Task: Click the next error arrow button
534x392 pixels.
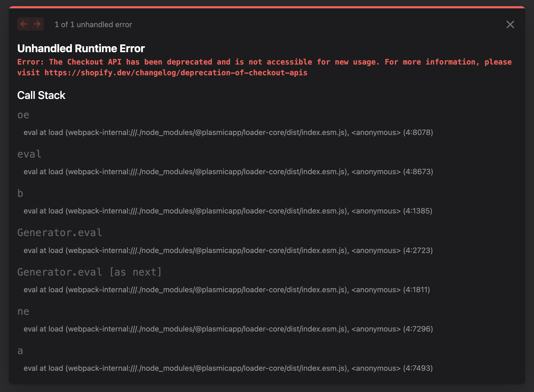Action: pyautogui.click(x=37, y=24)
